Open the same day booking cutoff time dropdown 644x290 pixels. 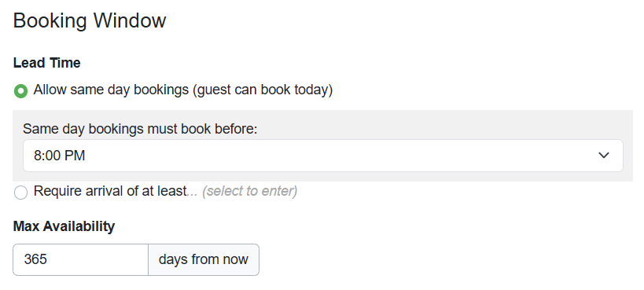[x=323, y=156]
